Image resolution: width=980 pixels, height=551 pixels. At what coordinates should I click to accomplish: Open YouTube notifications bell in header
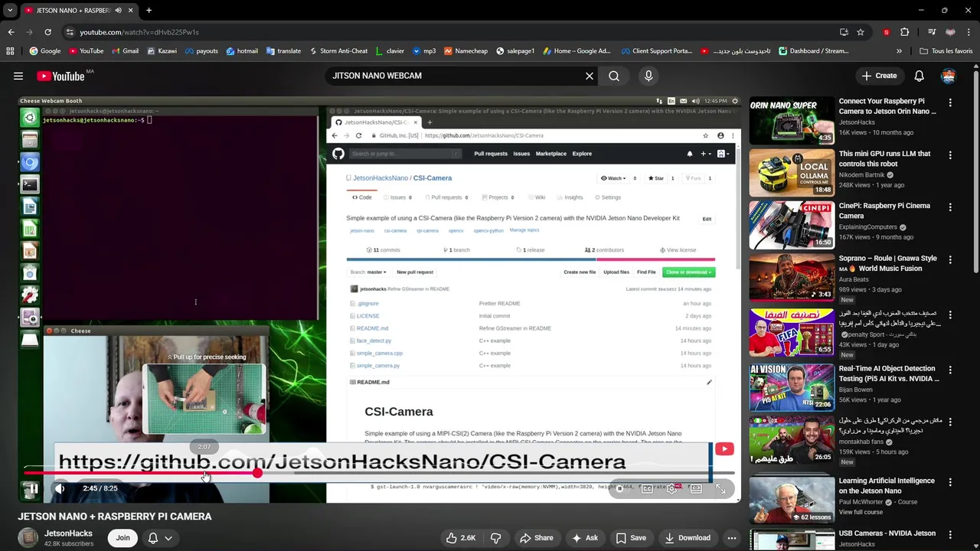point(919,76)
